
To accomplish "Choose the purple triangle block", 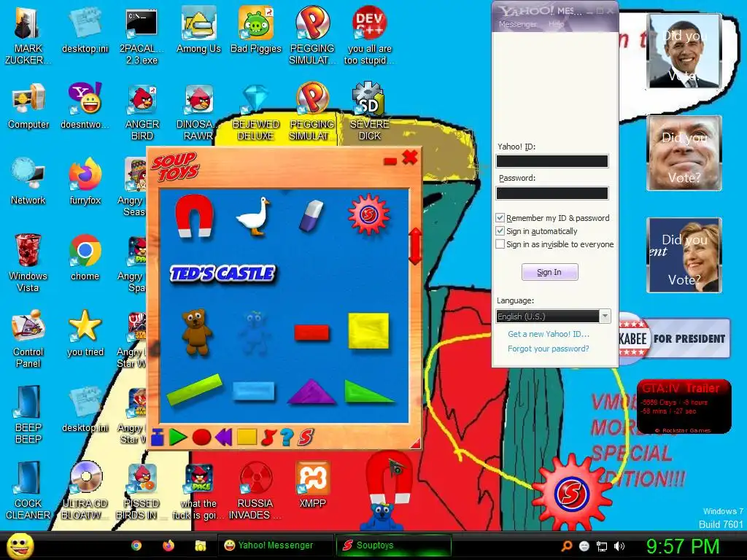I will point(311,392).
